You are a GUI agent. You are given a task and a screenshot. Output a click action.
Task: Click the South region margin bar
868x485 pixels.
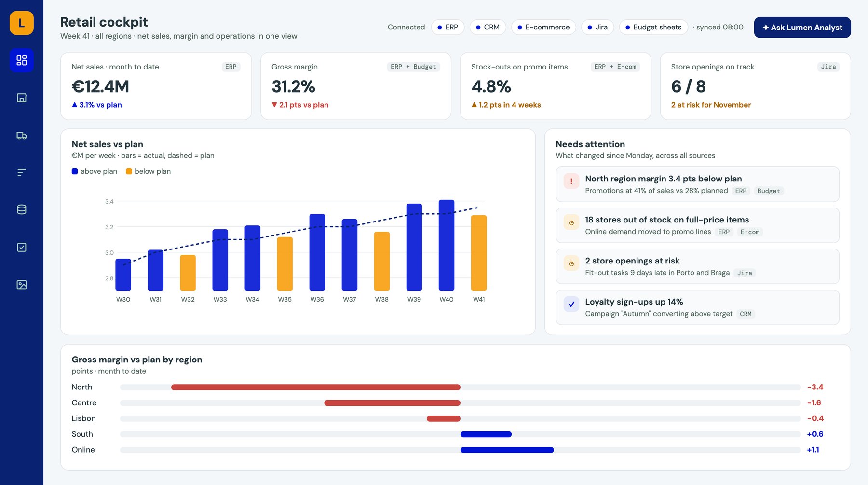[486, 434]
